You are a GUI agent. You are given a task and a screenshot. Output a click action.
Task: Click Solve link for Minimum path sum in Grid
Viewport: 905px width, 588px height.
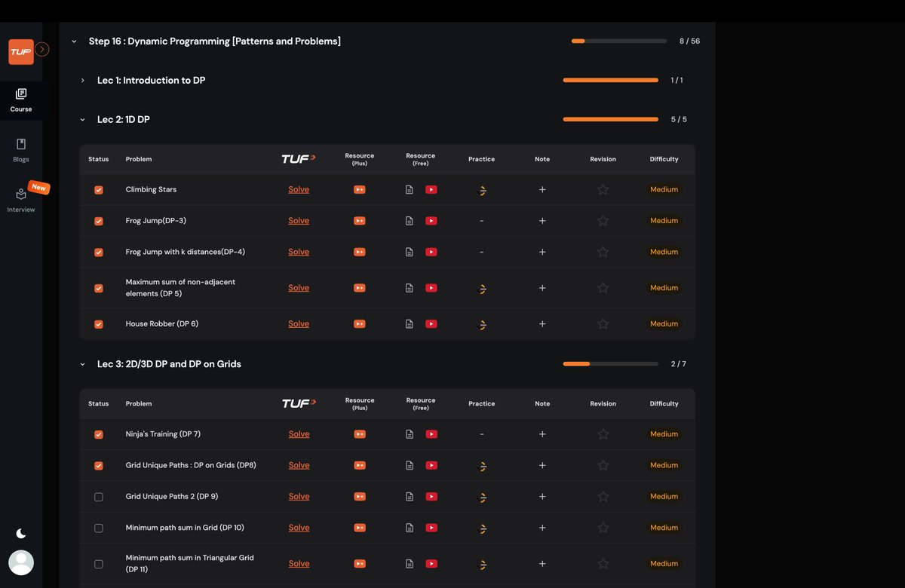point(299,528)
